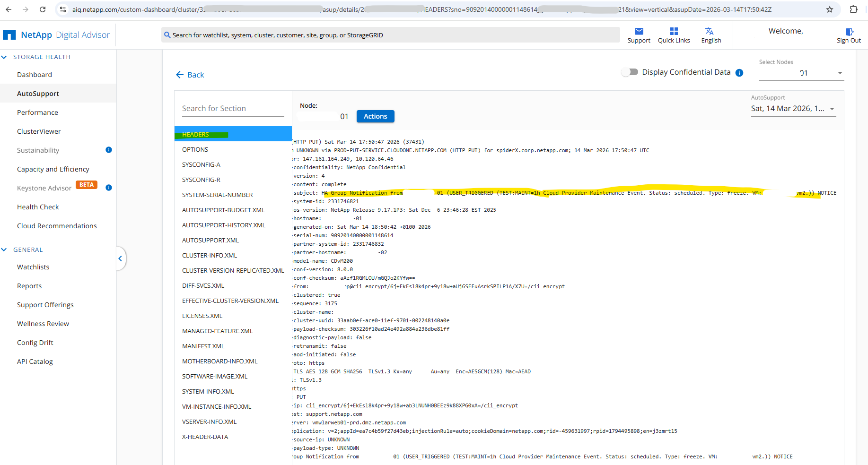The height and width of the screenshot is (465, 868).
Task: Collapse the GENERAL section
Action: 4,250
